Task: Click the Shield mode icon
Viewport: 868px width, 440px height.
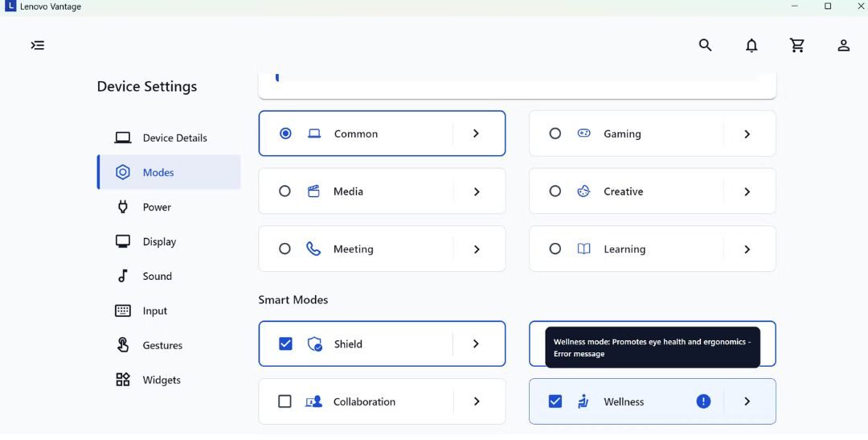Action: [x=315, y=344]
